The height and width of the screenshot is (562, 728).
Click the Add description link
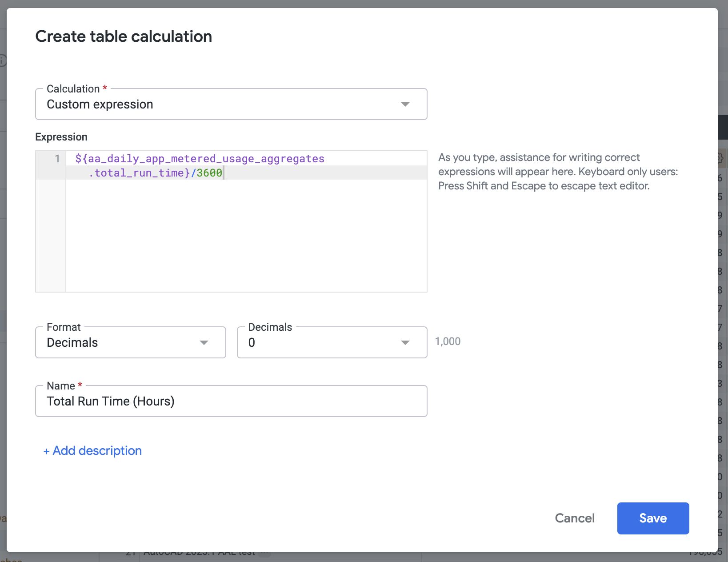(92, 451)
